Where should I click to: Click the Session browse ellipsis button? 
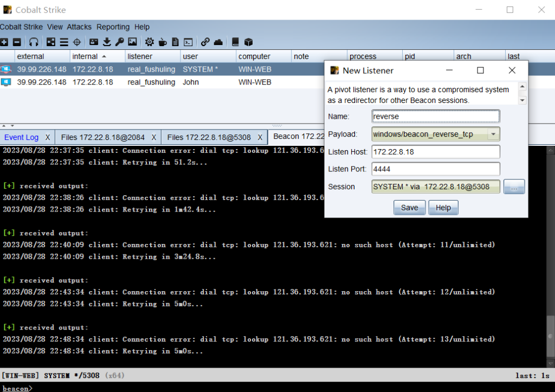pyautogui.click(x=514, y=187)
